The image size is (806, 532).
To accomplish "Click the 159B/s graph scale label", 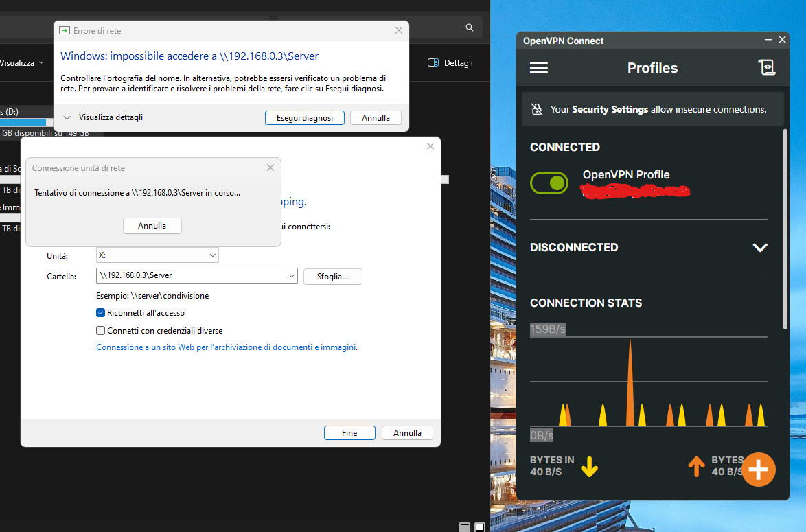I will click(547, 329).
